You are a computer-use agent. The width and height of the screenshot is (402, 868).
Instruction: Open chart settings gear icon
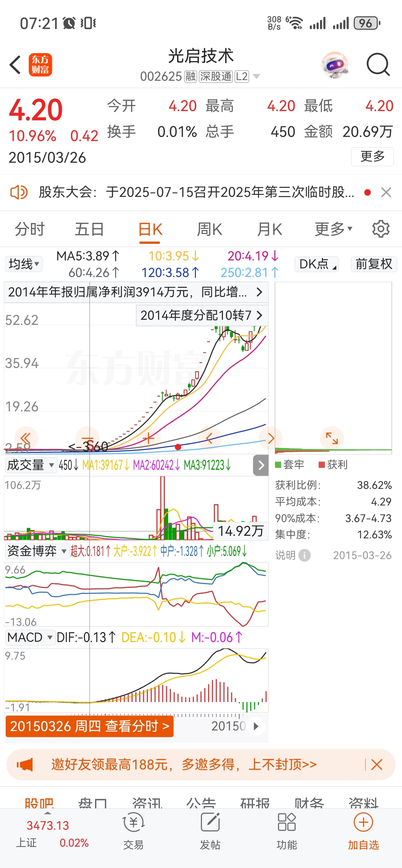[381, 229]
